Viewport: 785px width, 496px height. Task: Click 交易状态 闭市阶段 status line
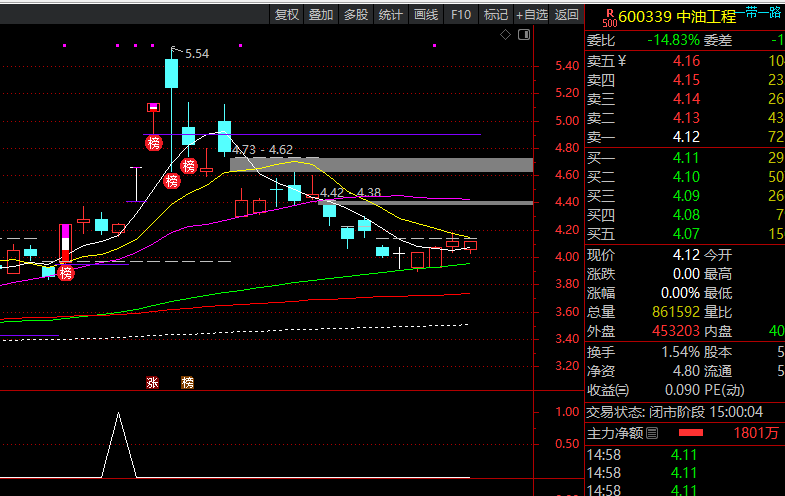coord(675,412)
